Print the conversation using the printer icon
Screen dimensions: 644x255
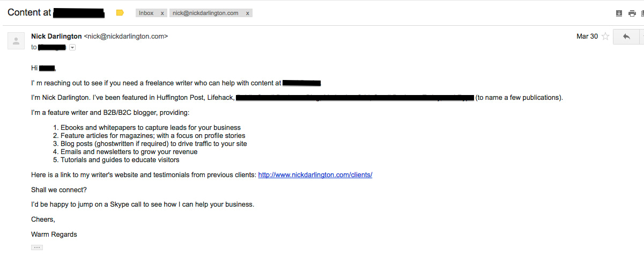click(x=632, y=13)
